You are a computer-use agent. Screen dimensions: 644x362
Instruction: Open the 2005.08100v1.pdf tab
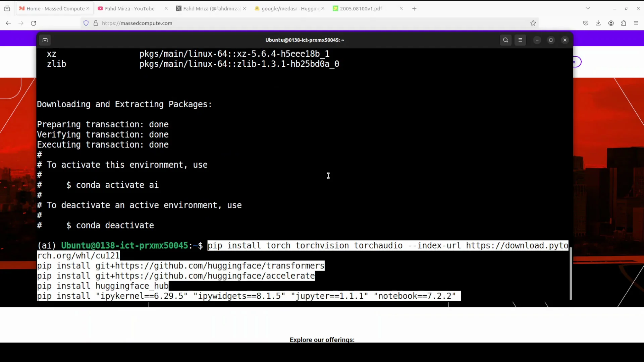point(361,9)
